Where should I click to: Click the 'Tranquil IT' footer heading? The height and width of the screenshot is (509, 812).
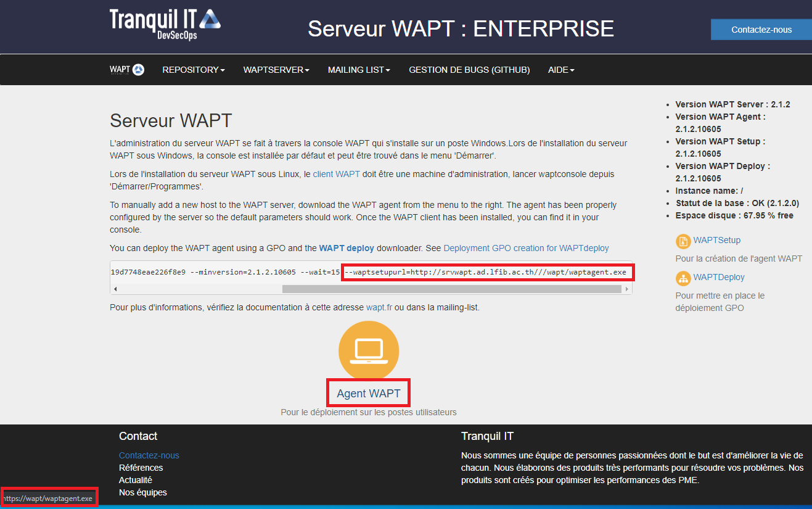487,436
